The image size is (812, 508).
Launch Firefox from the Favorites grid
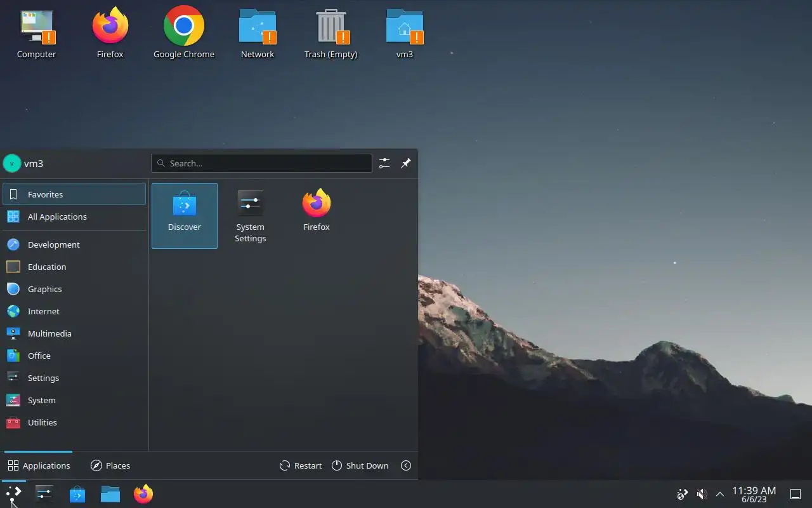[x=317, y=216]
